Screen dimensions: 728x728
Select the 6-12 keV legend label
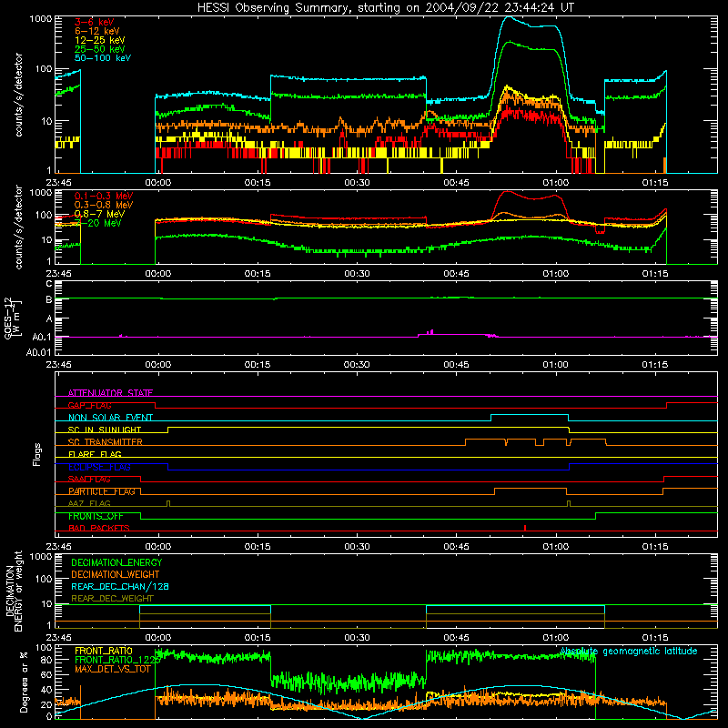[97, 31]
